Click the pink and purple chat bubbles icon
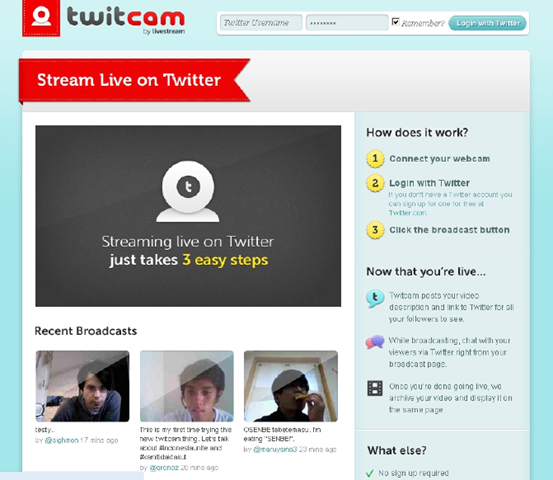The height and width of the screenshot is (480, 553). point(375,342)
